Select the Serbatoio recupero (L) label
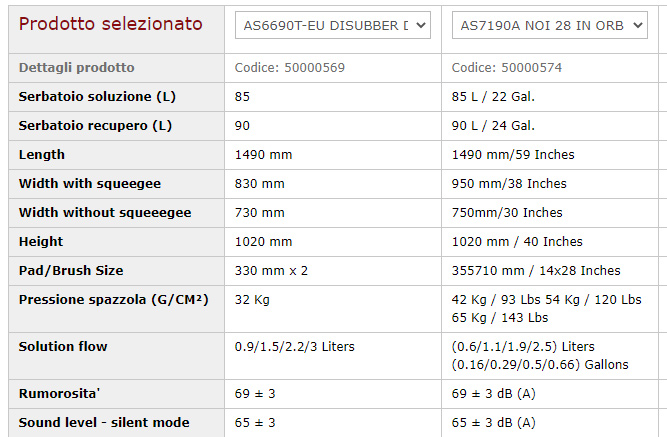 [95, 126]
